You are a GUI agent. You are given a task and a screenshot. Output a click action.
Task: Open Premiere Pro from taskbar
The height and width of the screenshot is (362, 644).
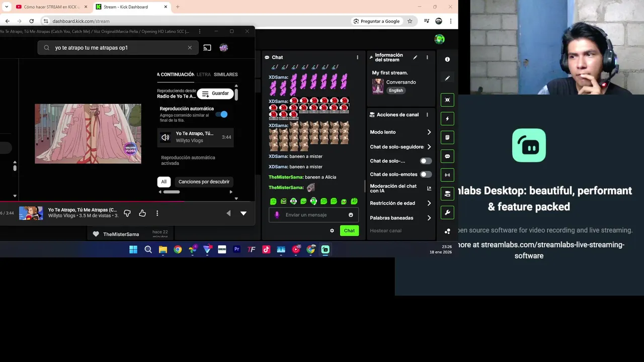point(236,249)
